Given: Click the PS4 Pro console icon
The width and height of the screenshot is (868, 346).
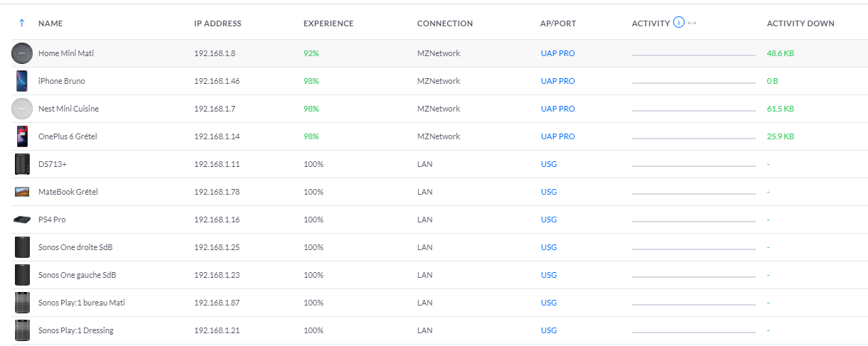Looking at the screenshot, I should tap(22, 220).
